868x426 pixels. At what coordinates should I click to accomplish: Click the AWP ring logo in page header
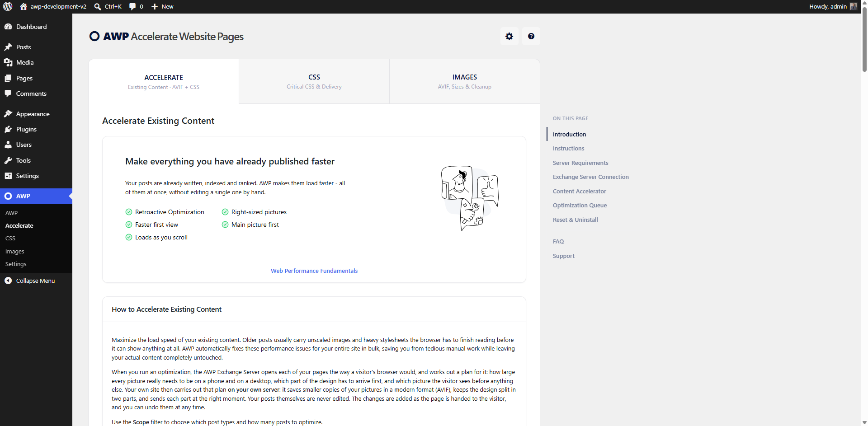pyautogui.click(x=94, y=36)
